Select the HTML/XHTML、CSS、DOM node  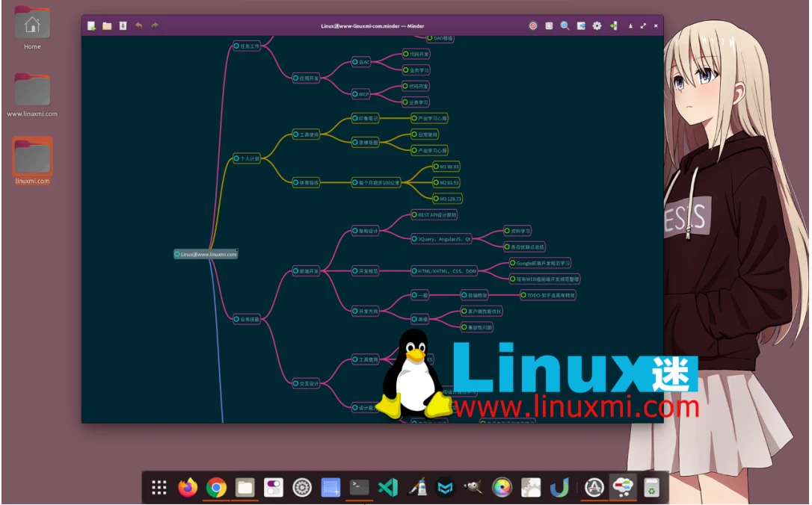446,271
